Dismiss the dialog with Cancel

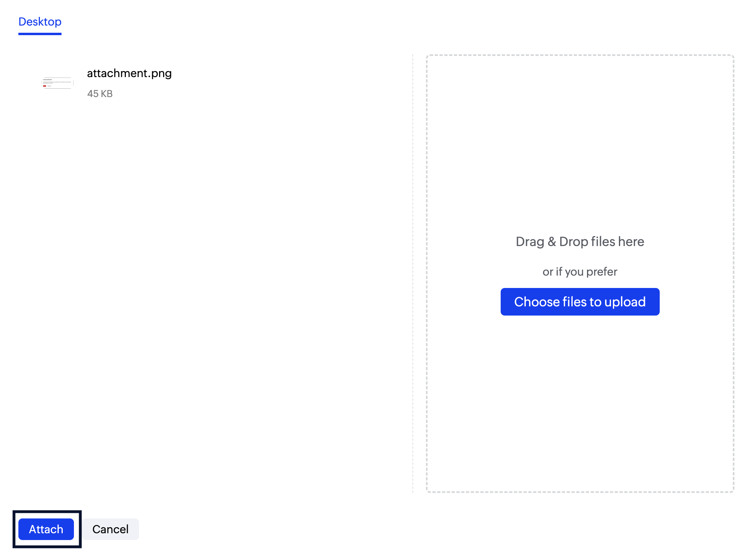click(111, 529)
